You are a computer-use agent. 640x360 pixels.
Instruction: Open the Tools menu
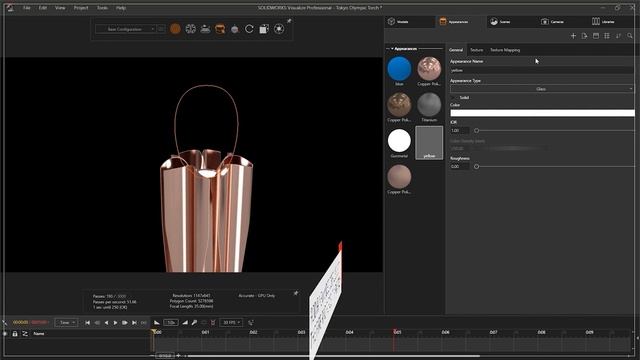coord(102,8)
